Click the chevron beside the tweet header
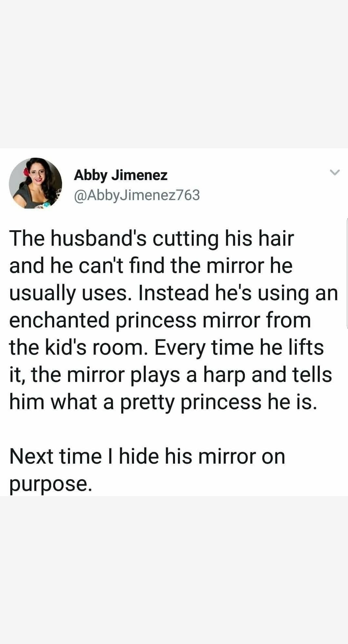The width and height of the screenshot is (348, 644). point(334,172)
